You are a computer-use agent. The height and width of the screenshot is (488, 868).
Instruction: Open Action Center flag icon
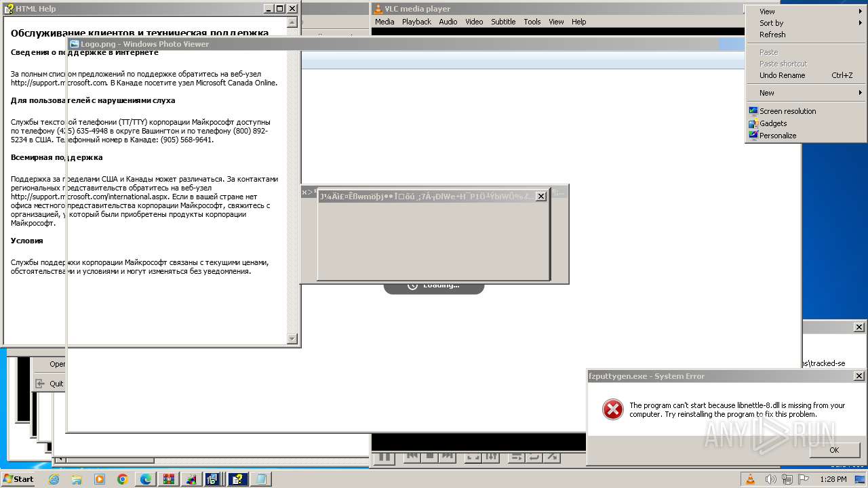[804, 479]
